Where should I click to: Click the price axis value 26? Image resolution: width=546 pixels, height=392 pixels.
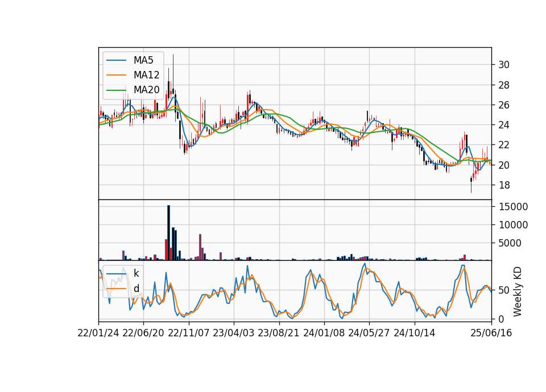504,105
